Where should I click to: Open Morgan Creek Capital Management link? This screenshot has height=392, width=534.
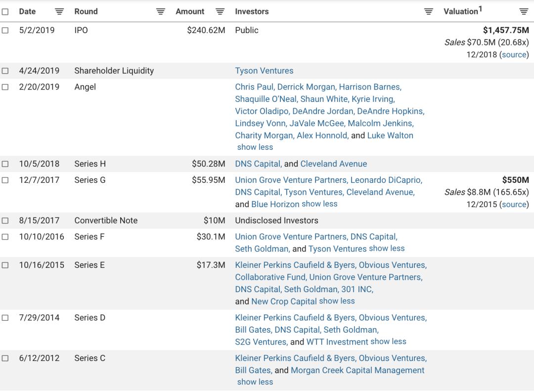tap(357, 370)
